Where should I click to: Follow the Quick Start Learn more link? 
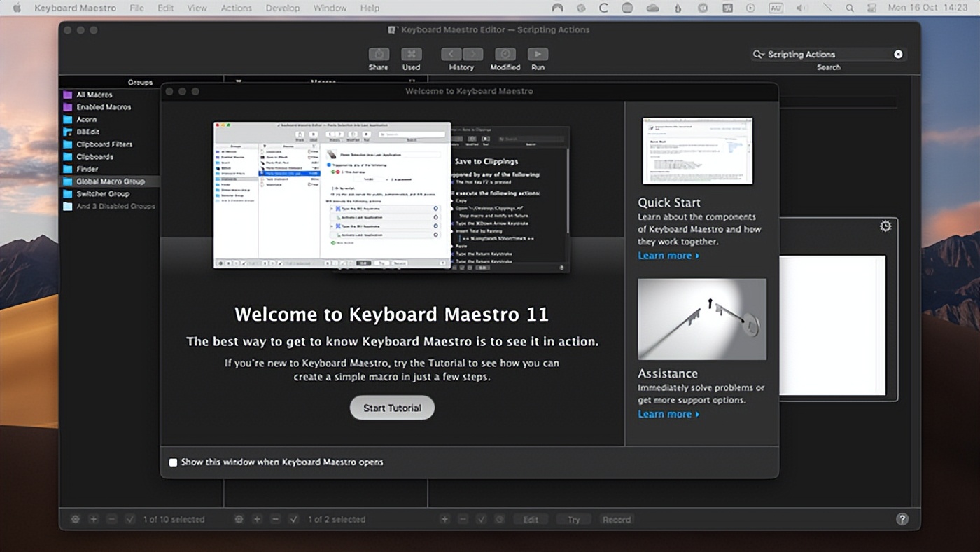click(668, 256)
